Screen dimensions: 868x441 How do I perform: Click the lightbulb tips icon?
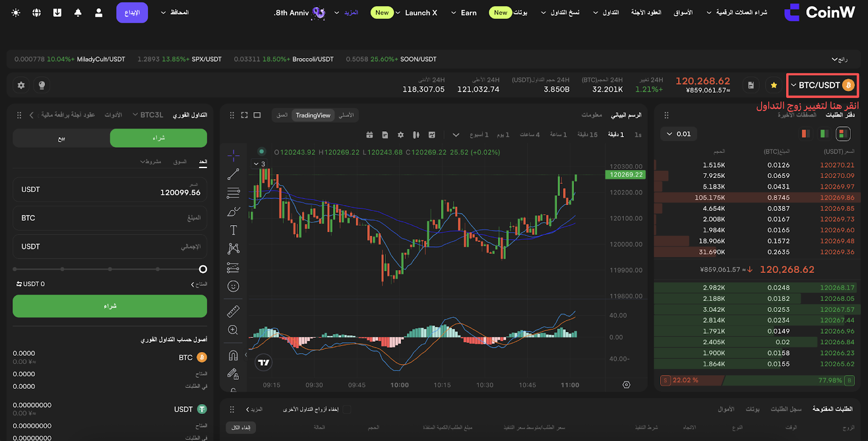[42, 85]
